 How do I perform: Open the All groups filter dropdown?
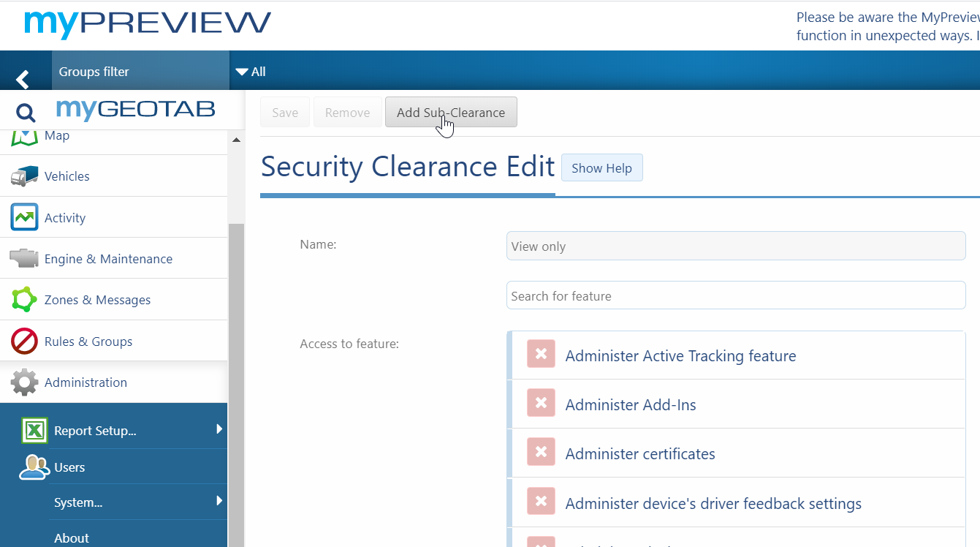tap(252, 71)
